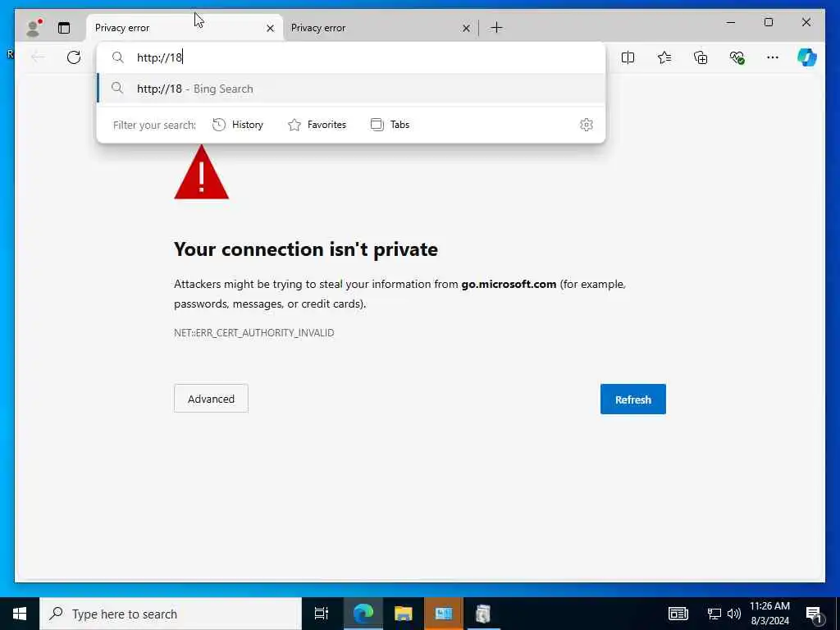Click the page refresh icon in toolbar
Image resolution: width=840 pixels, height=630 pixels.
point(73,57)
